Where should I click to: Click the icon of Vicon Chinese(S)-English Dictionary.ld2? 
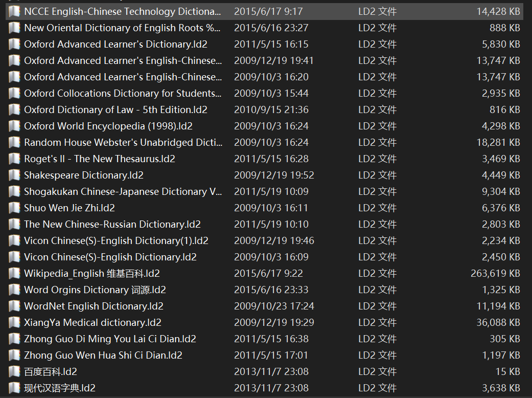(x=14, y=257)
